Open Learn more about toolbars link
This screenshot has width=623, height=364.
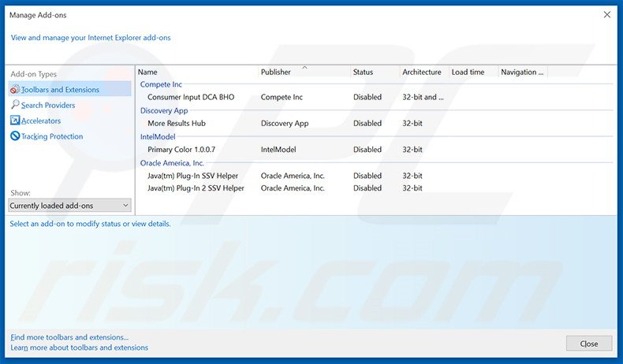(x=79, y=347)
